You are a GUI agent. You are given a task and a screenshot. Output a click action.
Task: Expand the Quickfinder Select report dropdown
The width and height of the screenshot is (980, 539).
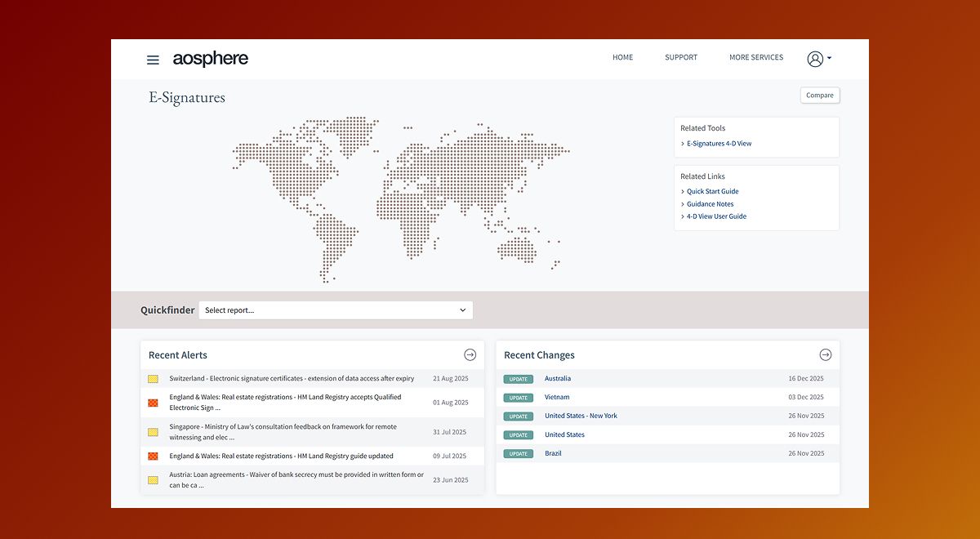(336, 310)
